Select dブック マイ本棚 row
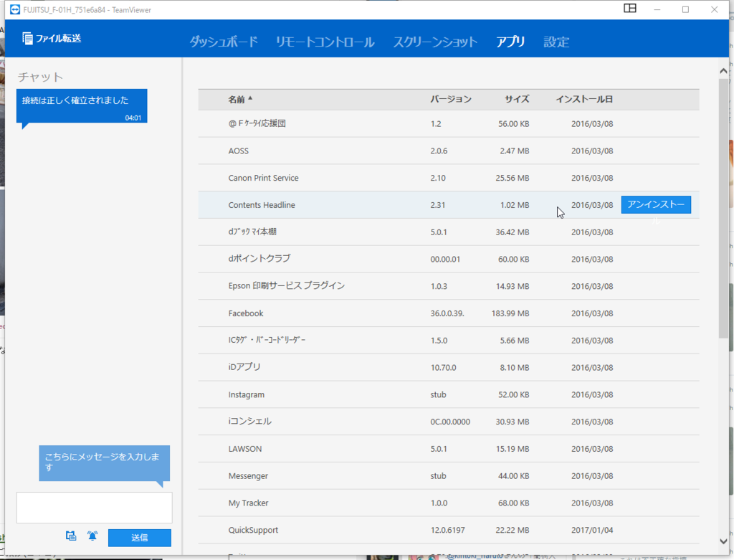 [x=449, y=232]
